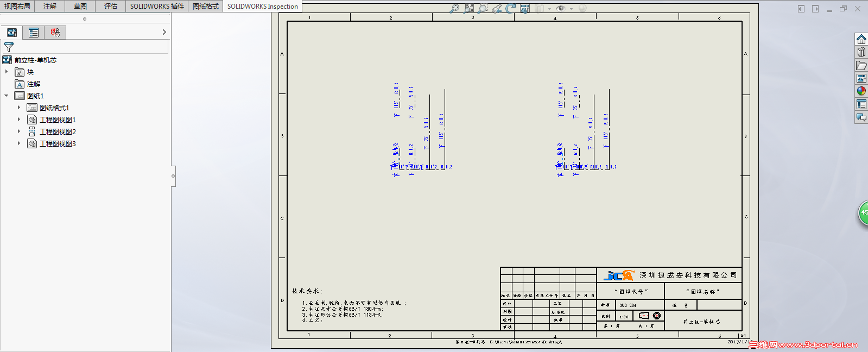Viewport: 868px width, 352px height.
Task: Return to the Previous View
Action: pyautogui.click(x=497, y=8)
